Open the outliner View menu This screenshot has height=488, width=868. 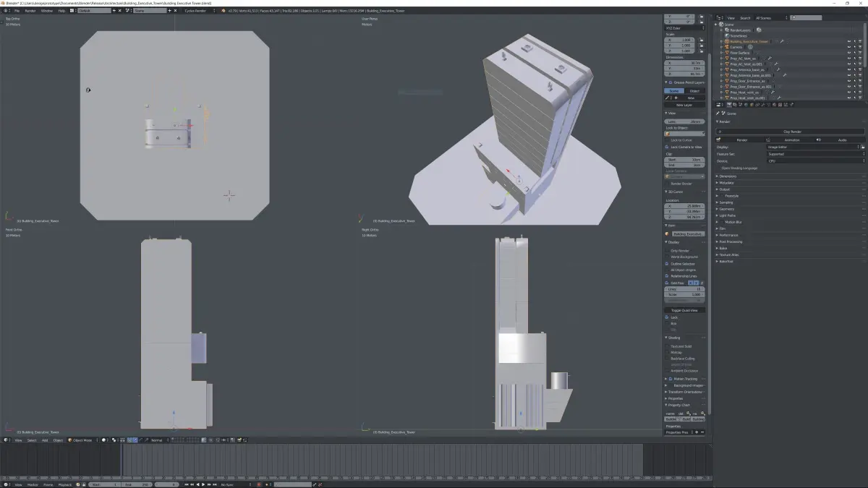click(x=731, y=17)
